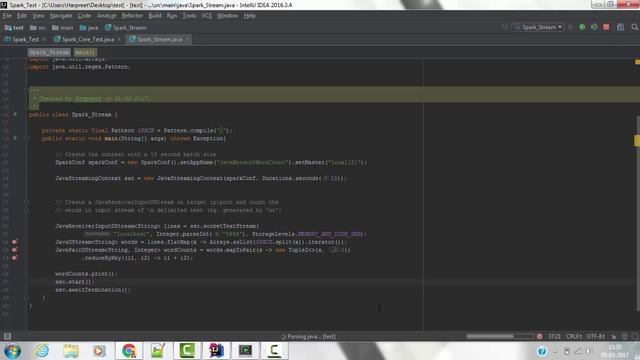
Task: Click the tool window toggle in bottom-left corner
Action: [x=7, y=336]
